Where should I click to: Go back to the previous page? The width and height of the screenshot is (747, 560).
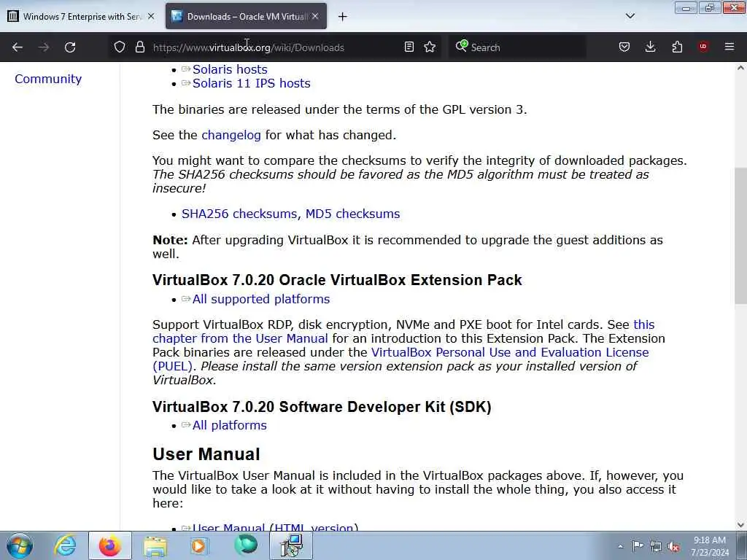(18, 47)
